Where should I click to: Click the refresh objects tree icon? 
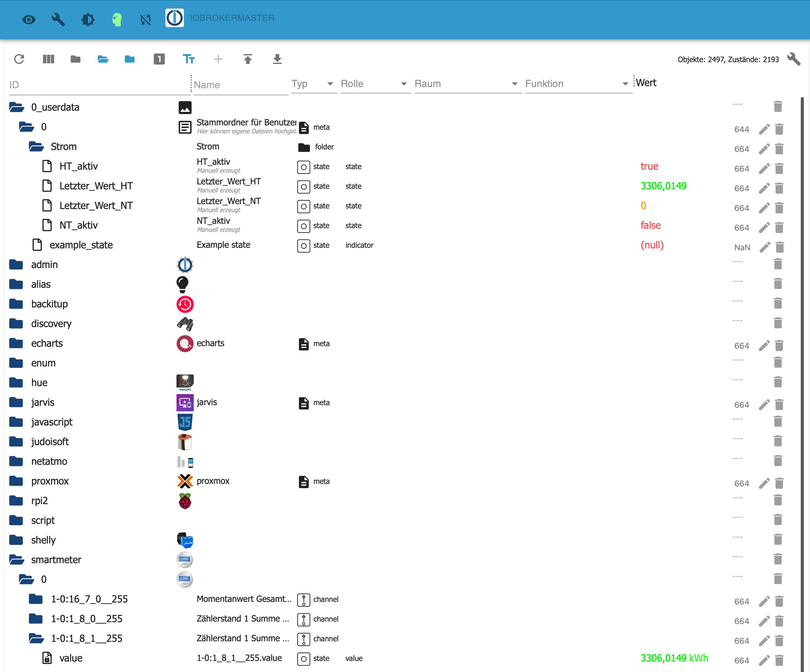click(x=19, y=59)
